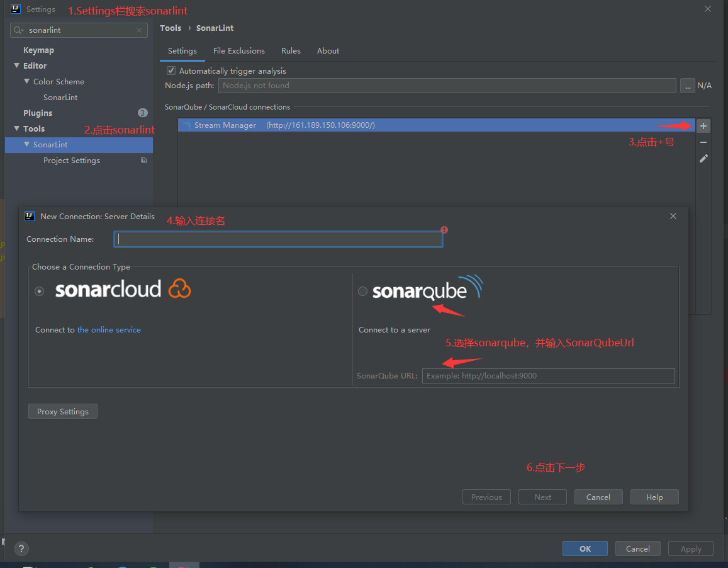The image size is (728, 568).
Task: Click the Connection Name input field
Action: click(277, 239)
